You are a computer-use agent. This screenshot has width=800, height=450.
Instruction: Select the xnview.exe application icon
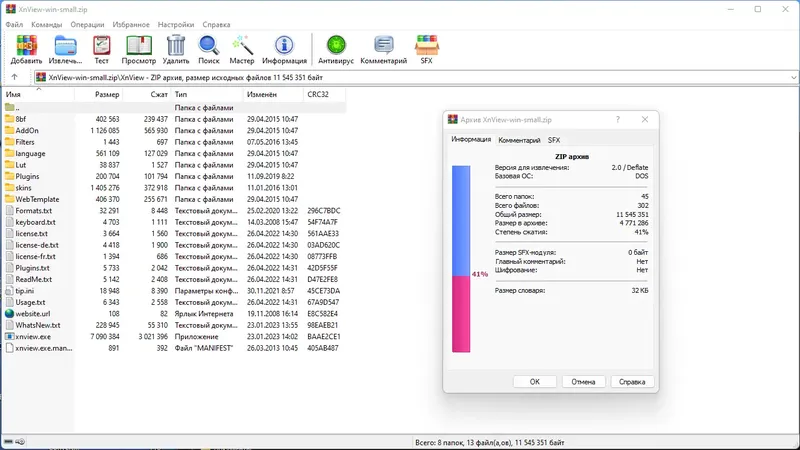point(10,336)
